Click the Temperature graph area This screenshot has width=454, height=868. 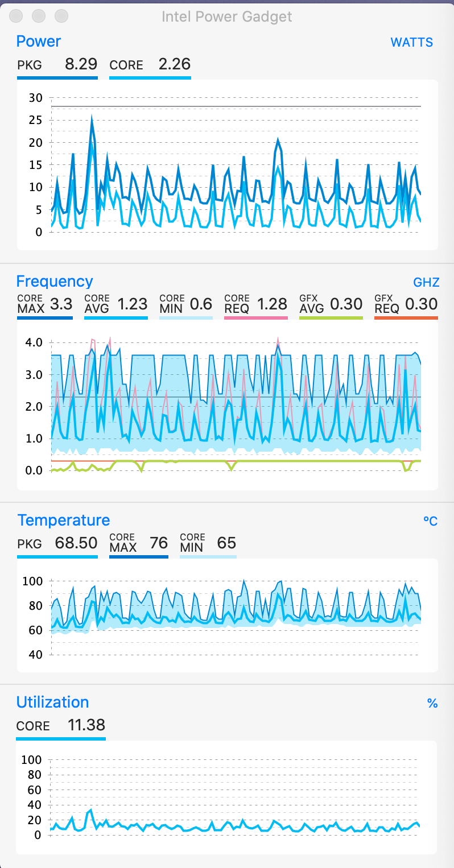[228, 615]
